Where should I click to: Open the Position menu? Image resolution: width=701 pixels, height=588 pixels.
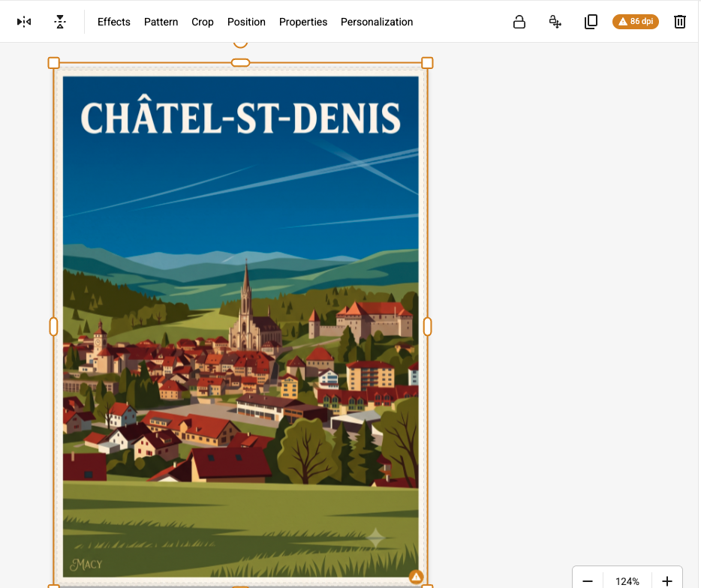(x=246, y=22)
